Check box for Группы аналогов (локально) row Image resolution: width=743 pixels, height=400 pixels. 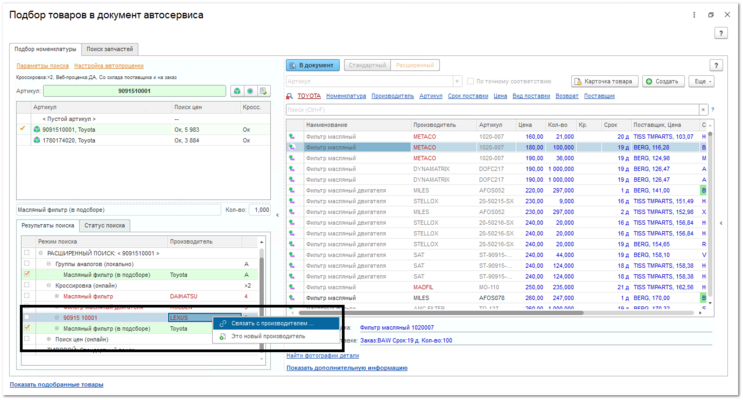click(27, 264)
